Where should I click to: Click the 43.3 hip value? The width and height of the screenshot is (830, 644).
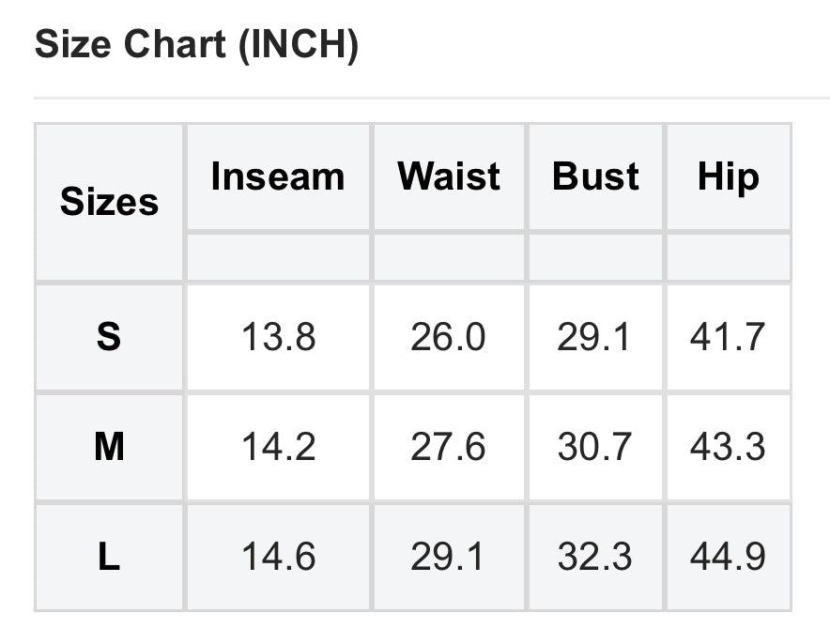tap(728, 447)
